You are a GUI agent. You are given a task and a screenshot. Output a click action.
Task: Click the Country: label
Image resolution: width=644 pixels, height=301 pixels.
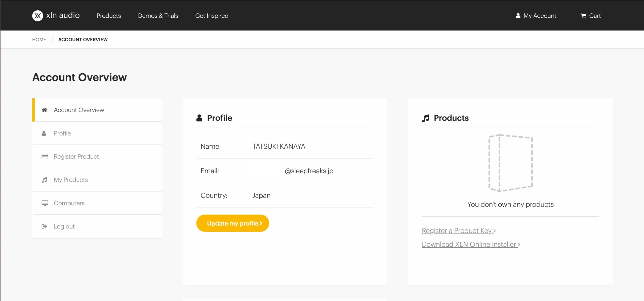pyautogui.click(x=214, y=195)
